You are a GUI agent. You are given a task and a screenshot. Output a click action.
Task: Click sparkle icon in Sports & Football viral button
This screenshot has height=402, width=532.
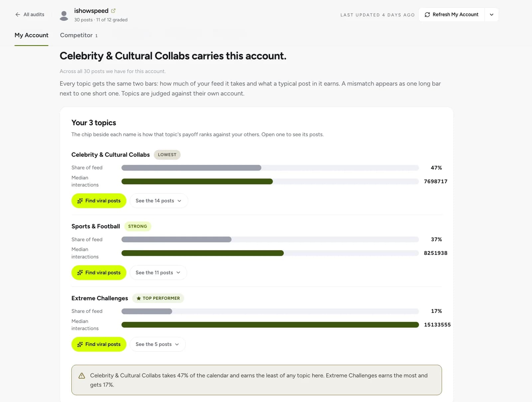click(x=80, y=272)
